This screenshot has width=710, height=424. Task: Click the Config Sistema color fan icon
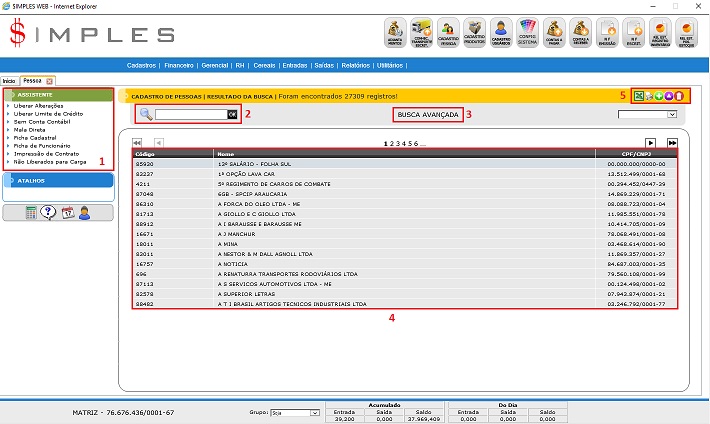pos(528,33)
